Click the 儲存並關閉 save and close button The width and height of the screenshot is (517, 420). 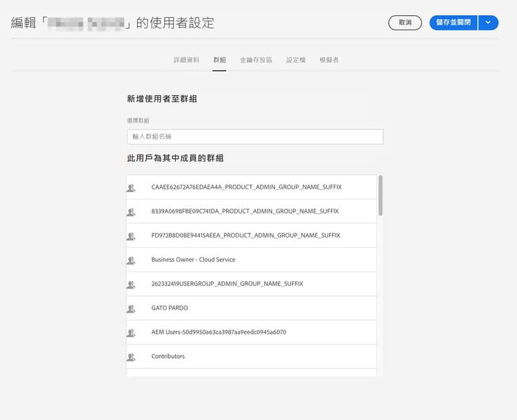[x=454, y=23]
